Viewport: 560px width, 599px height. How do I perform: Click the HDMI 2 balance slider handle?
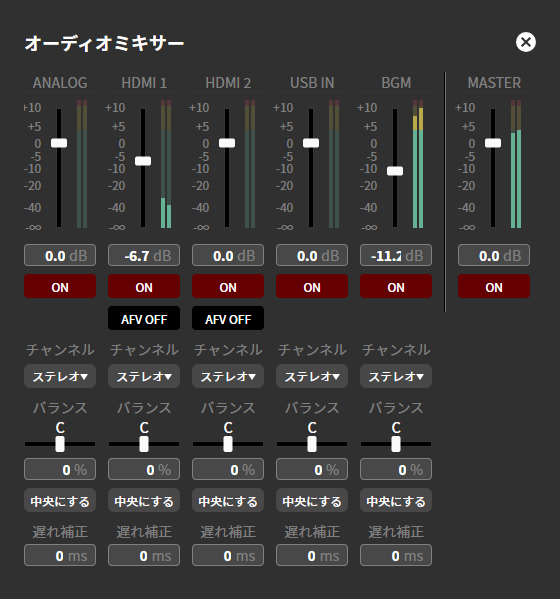coord(228,444)
